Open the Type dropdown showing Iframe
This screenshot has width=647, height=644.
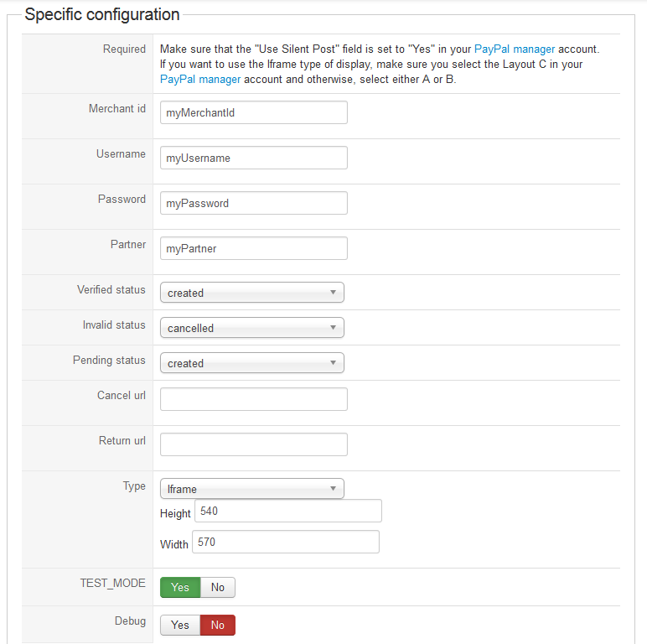pyautogui.click(x=251, y=488)
